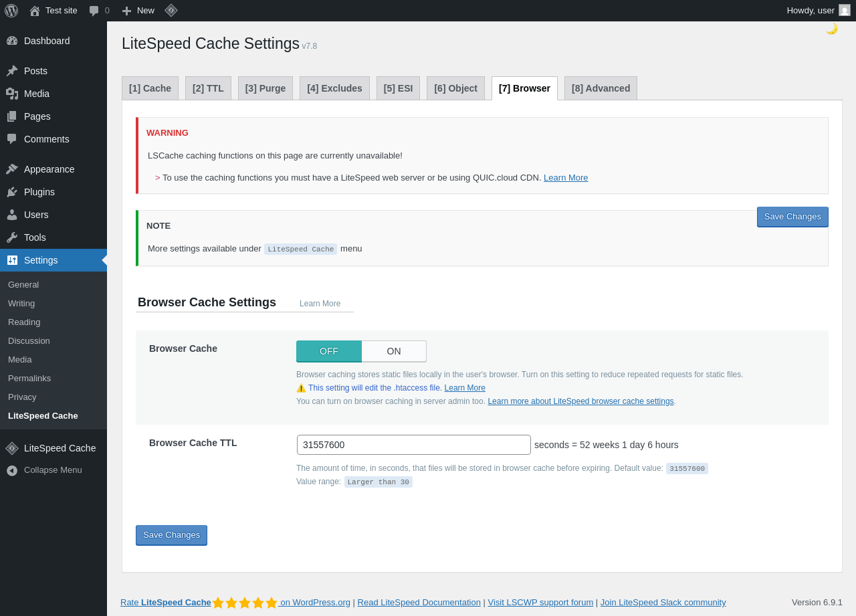Click the moon dark mode icon
This screenshot has height=616, width=856.
tap(831, 29)
